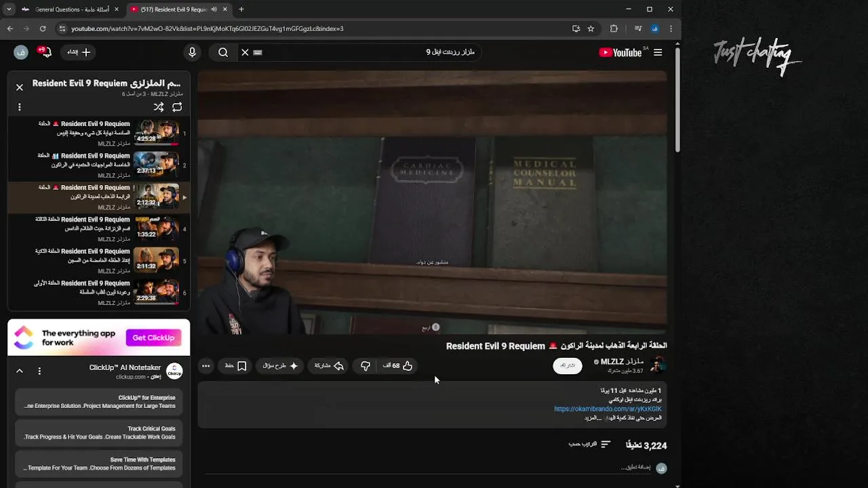Open okamibrando.com link in description
This screenshot has height=488, width=868.
coord(608,409)
